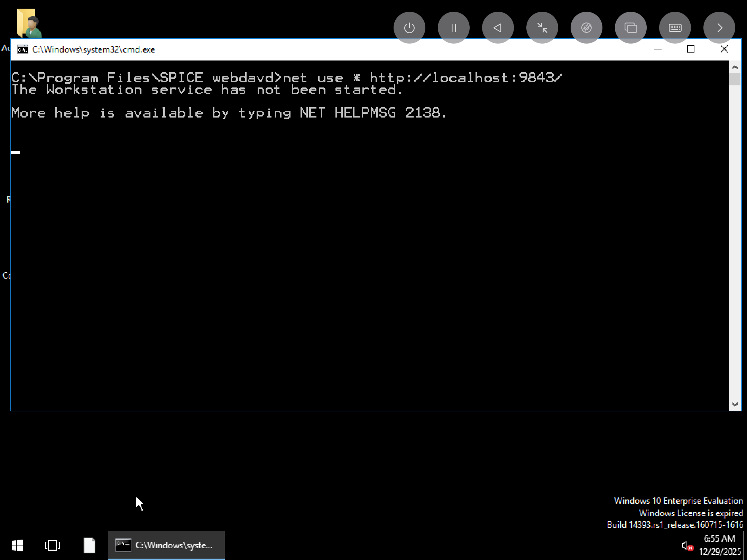Pause the virtual machine
This screenshot has height=560, width=747.
[453, 28]
